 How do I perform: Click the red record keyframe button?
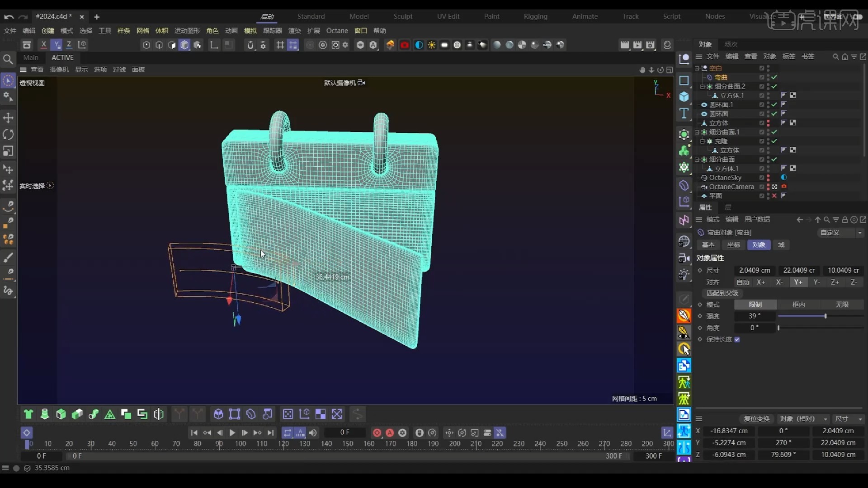coord(377,433)
